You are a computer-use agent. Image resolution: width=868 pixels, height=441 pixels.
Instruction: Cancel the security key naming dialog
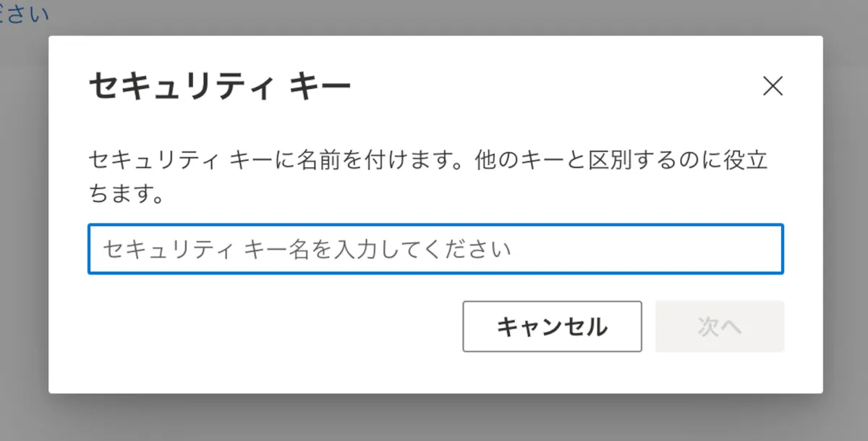552,327
